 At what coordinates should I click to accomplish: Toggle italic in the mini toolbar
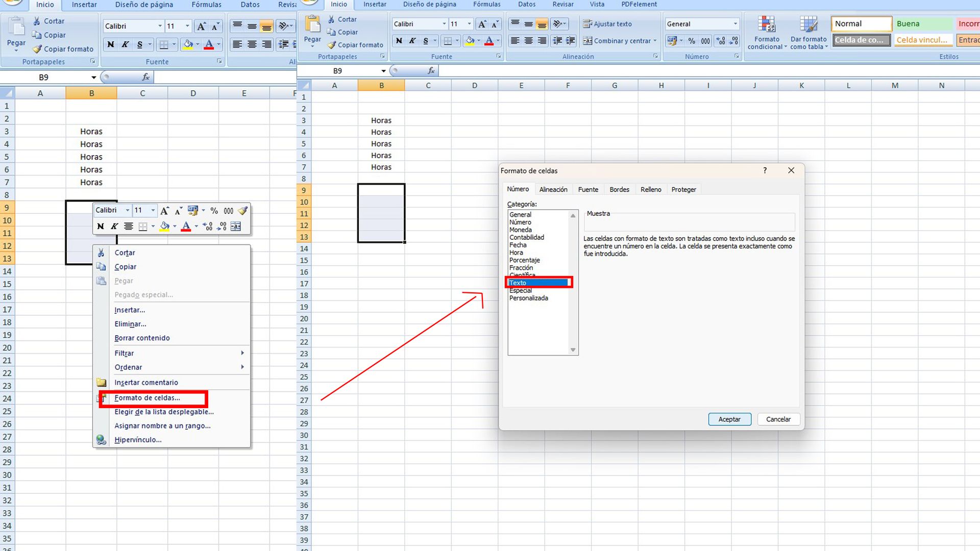(x=113, y=226)
